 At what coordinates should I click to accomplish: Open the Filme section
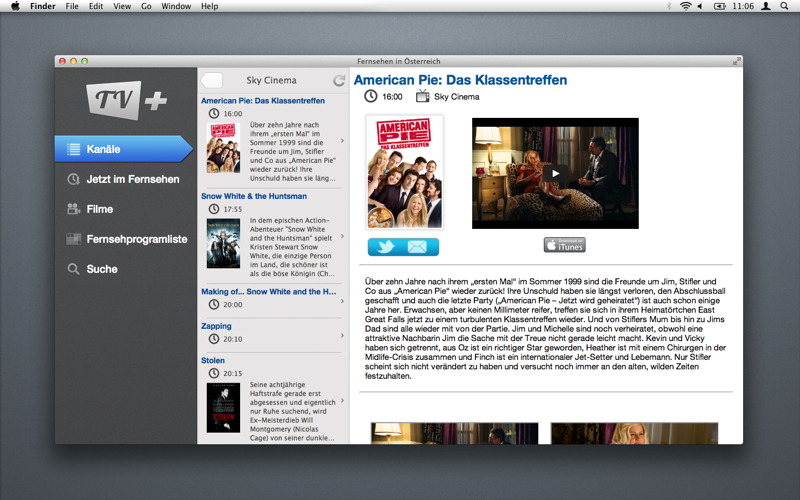(99, 209)
